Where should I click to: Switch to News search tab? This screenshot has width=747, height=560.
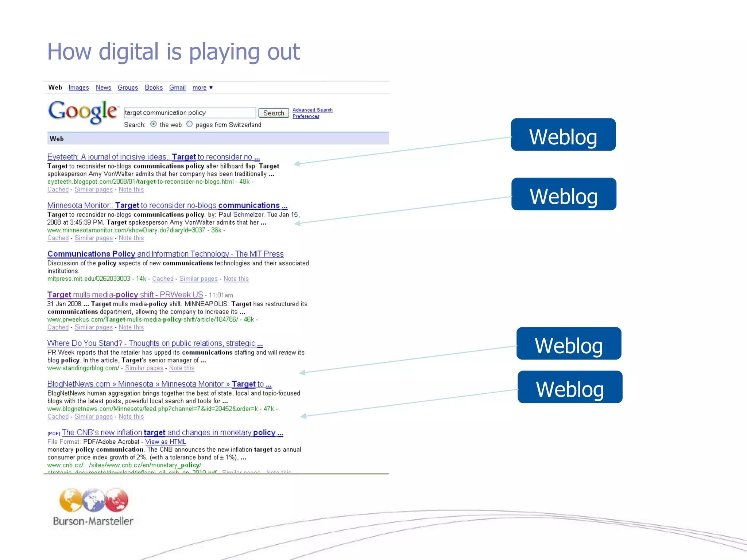[x=104, y=87]
